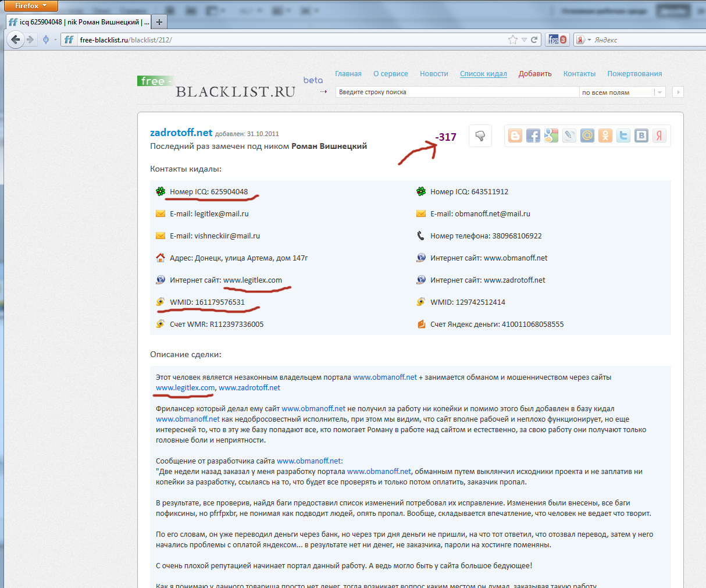Expand the 'по всем полям' search filter dropdown
The width and height of the screenshot is (706, 588).
[x=659, y=92]
